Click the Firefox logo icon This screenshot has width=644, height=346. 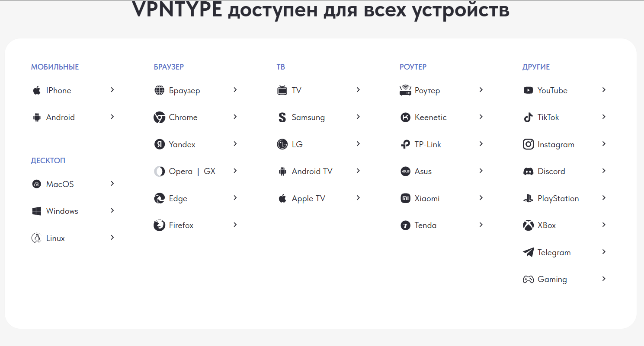pos(160,225)
